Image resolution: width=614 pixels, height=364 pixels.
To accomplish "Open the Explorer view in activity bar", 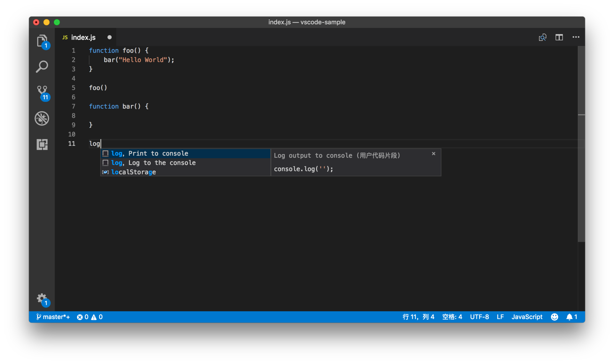I will coord(42,41).
